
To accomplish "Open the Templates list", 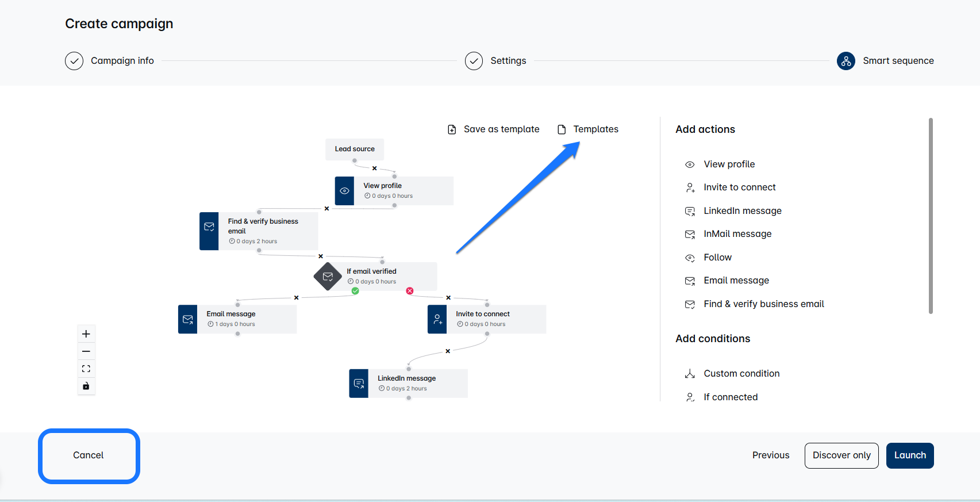I will point(588,129).
